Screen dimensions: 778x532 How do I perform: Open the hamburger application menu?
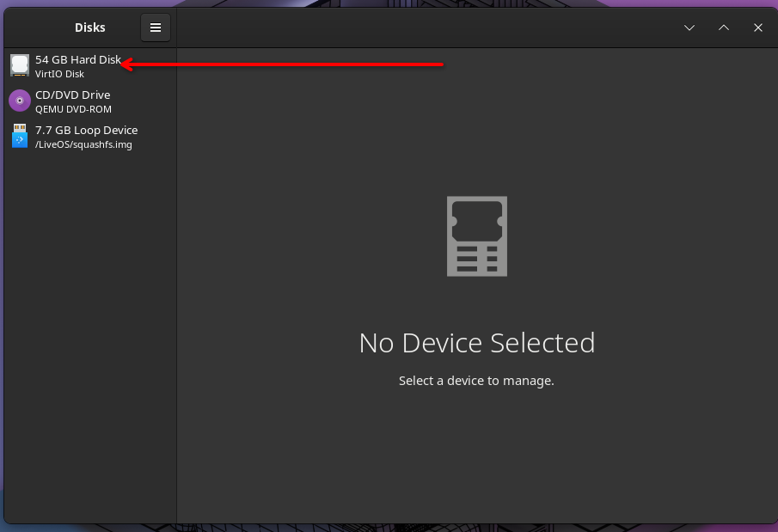(x=156, y=28)
